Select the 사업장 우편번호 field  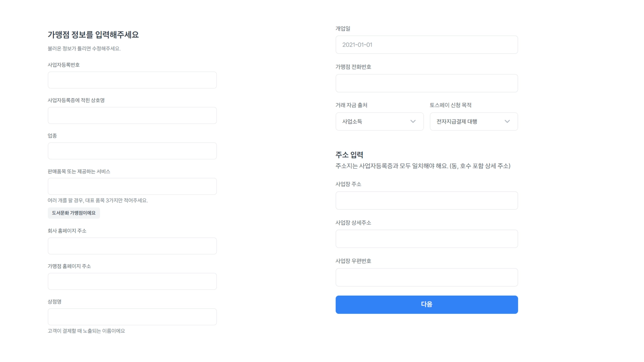click(427, 277)
